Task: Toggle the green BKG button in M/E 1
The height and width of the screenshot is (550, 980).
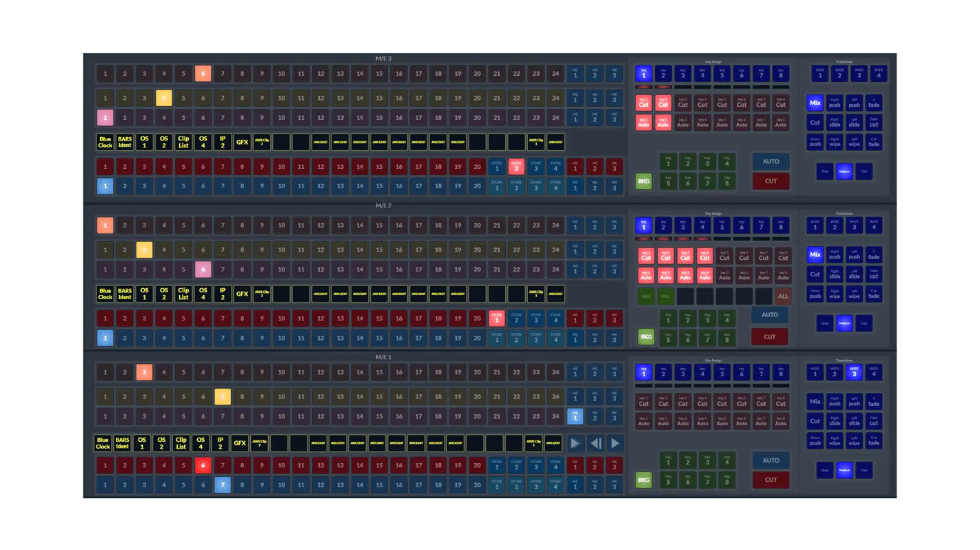Action: click(644, 480)
